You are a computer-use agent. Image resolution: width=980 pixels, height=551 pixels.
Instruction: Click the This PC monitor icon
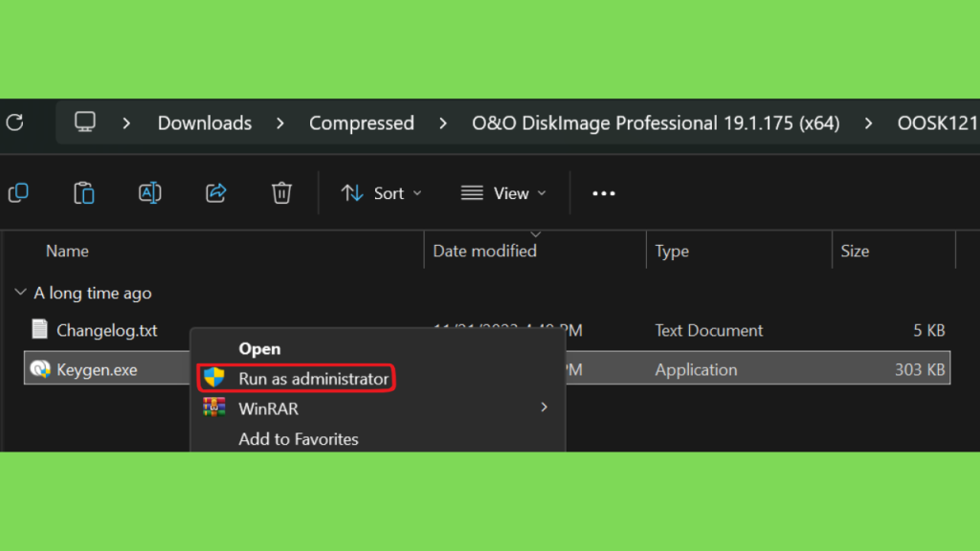click(x=85, y=121)
